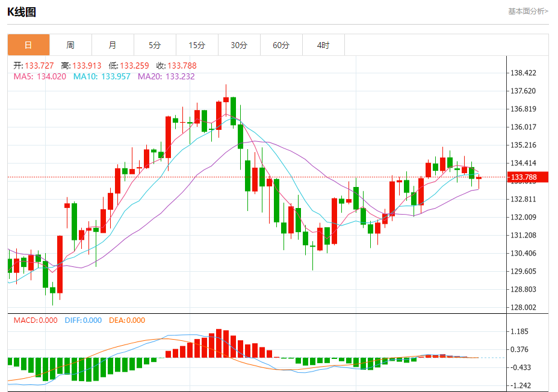Image resolution: width=558 pixels, height=392 pixels.
Task: Open the 60分 interval tab
Action: [x=281, y=44]
